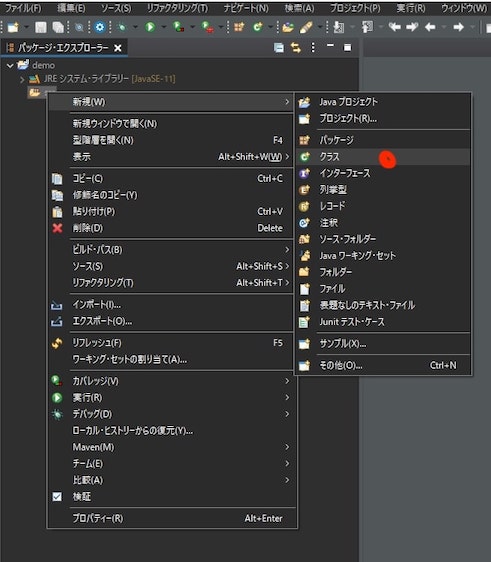Screen dimensions: 491x562
Task: Click the blue gear toolbar icon
Action: pyautogui.click(x=100, y=27)
